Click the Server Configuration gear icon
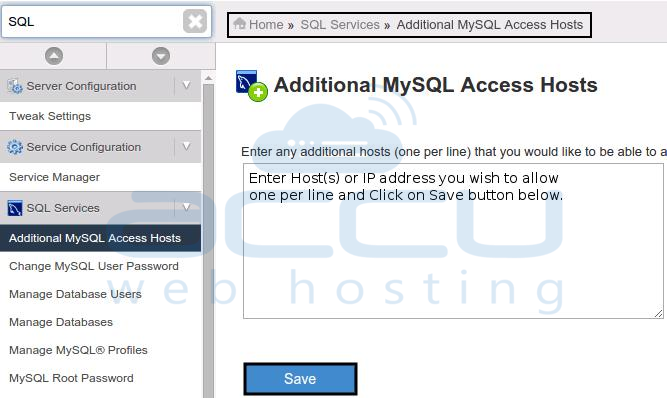Image resolution: width=667 pixels, height=398 pixels. (15, 86)
